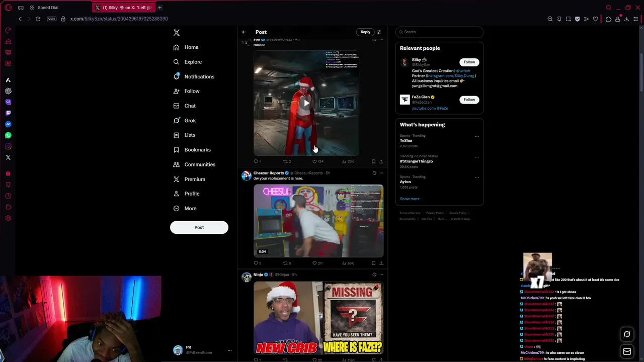This screenshot has width=644, height=362.
Task: Follow Silky in Relevant people
Action: tap(469, 62)
